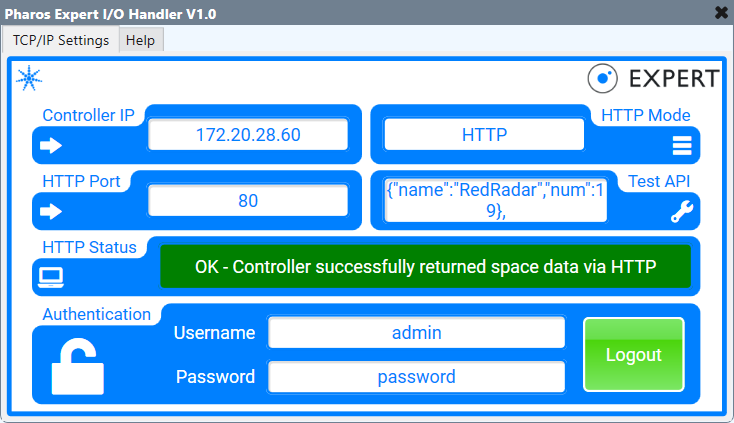The height and width of the screenshot is (423, 734).
Task: Click the Controller IP arrow icon
Action: 51,146
